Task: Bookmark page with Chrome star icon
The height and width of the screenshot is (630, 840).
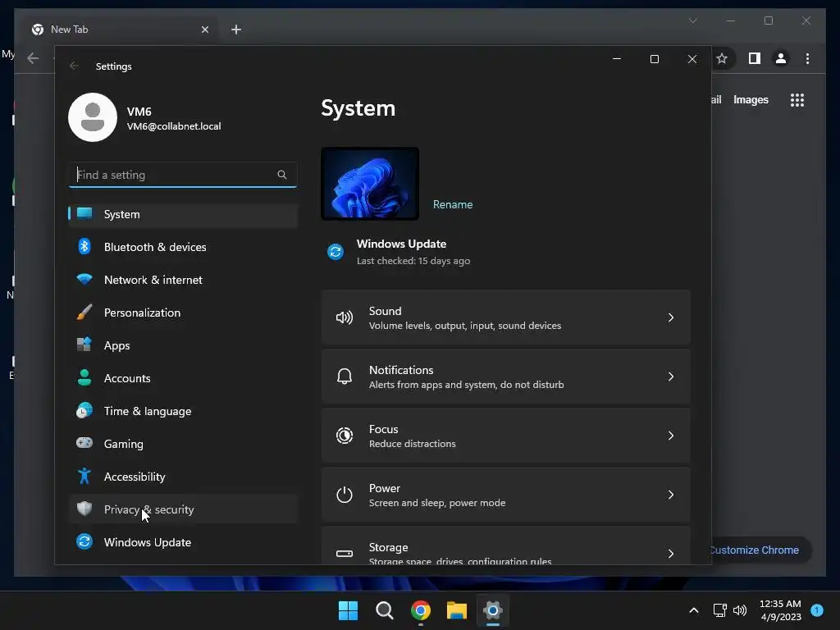Action: pos(722,58)
